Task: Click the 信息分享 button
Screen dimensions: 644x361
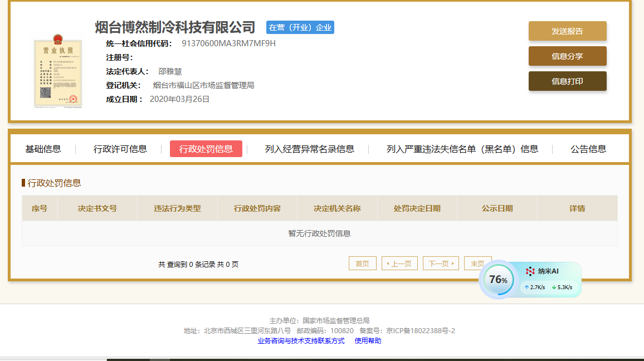Action: (x=567, y=56)
